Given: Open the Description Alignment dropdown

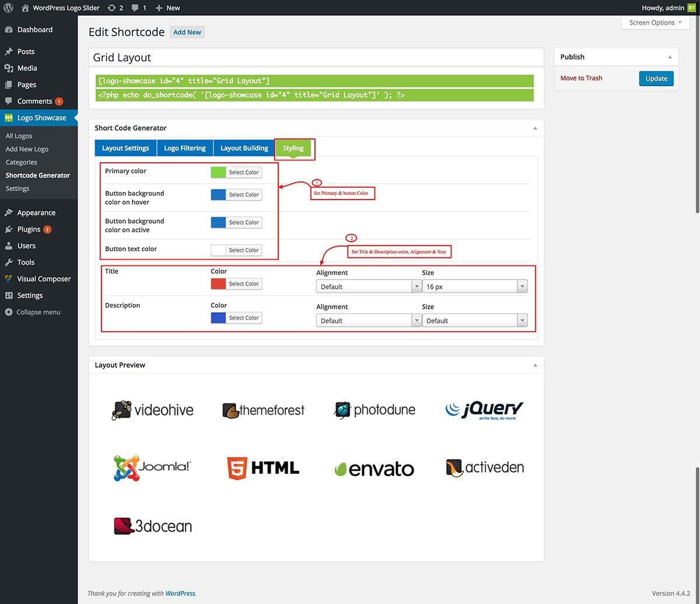Looking at the screenshot, I should click(369, 320).
